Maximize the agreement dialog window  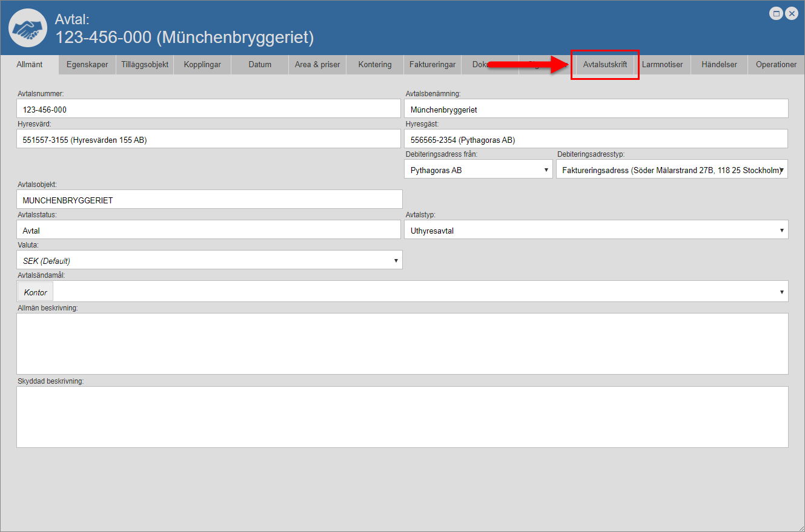coord(776,13)
